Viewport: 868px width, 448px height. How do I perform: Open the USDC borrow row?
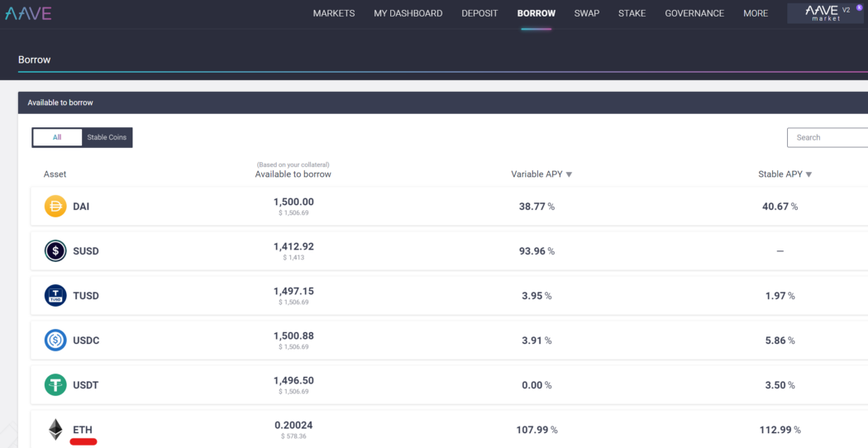click(x=449, y=341)
